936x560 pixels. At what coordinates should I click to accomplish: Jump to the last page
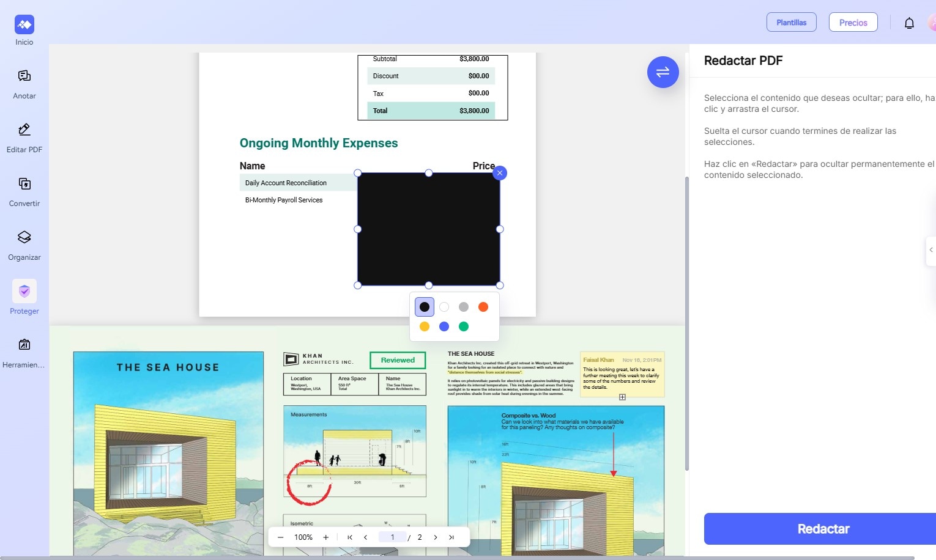tap(451, 537)
